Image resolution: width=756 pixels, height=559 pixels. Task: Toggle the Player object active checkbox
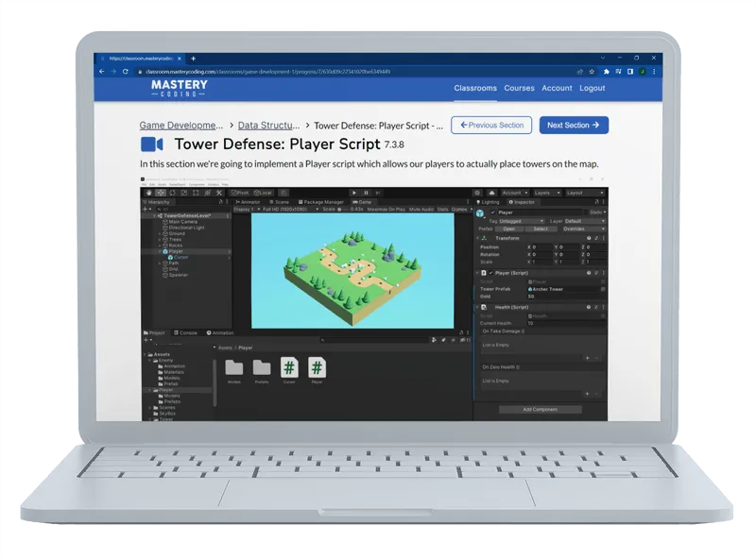pos(492,212)
